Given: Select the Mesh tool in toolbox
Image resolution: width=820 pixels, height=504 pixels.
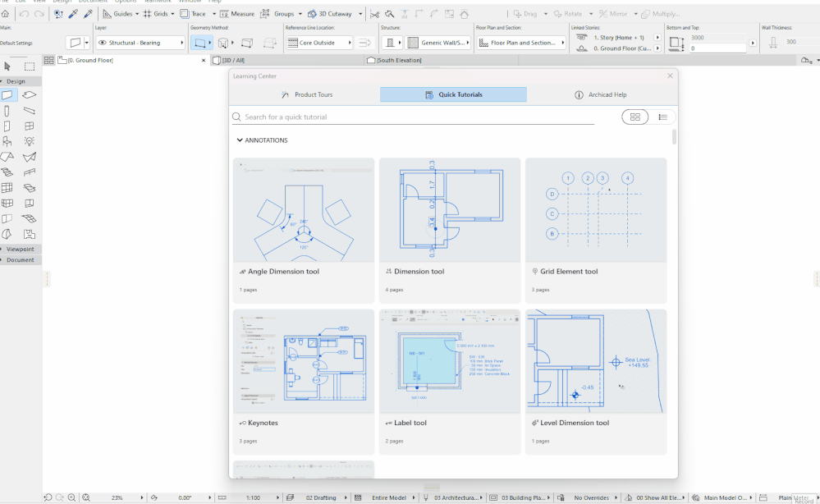Looking at the screenshot, I should tap(30, 218).
